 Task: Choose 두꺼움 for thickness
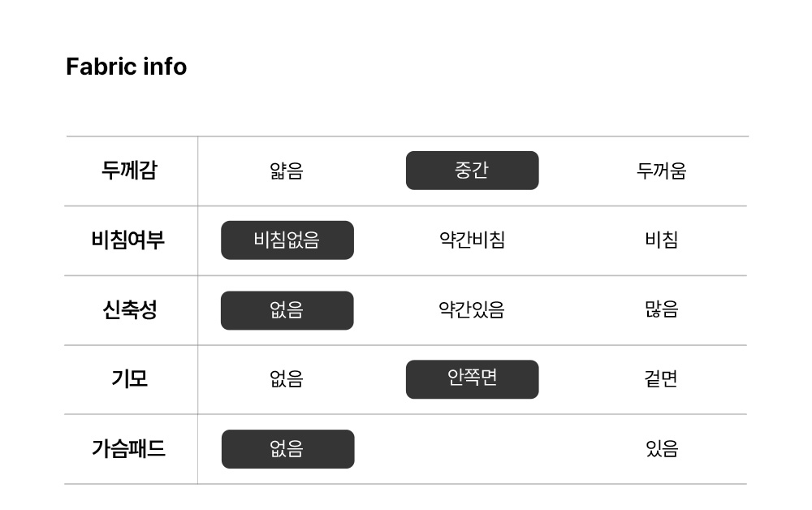pyautogui.click(x=661, y=171)
